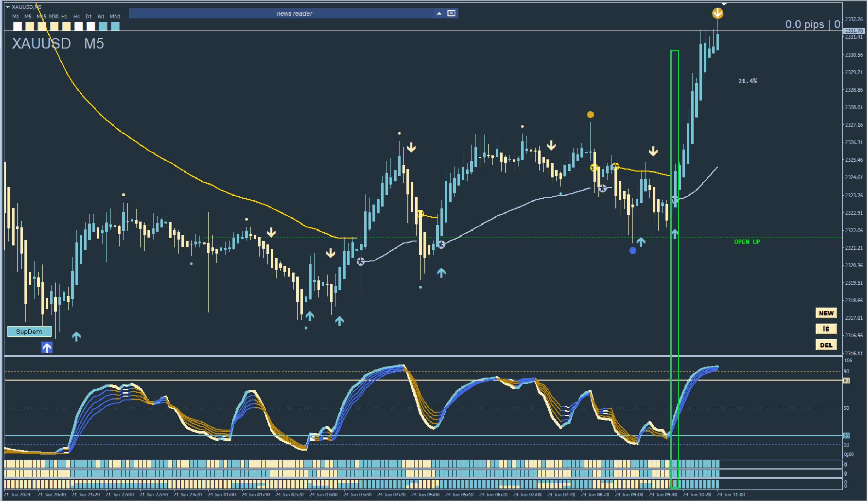Screen dimensions: 868x501
Task: Close the news reader panel
Action: tap(451, 13)
